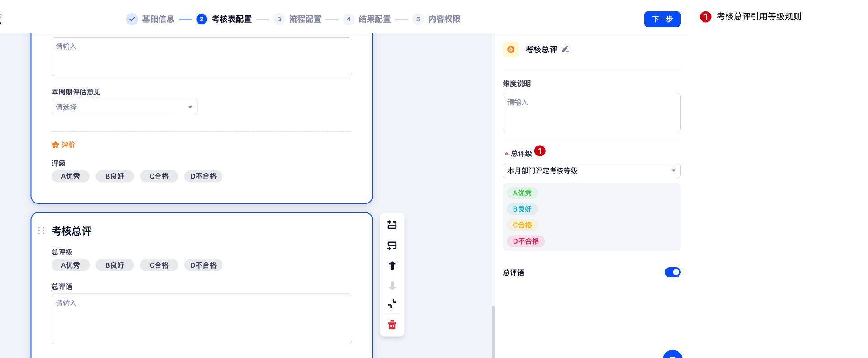Open the 本月部门评定考核等级 dropdown
This screenshot has width=868, height=358.
click(x=591, y=171)
